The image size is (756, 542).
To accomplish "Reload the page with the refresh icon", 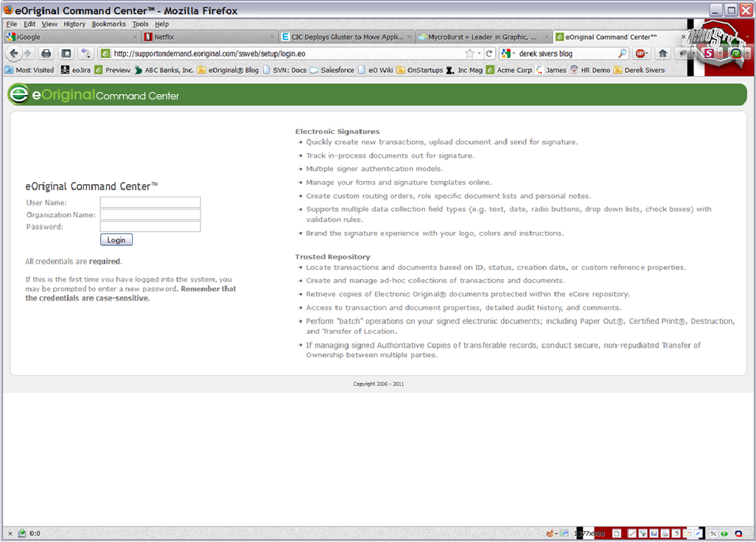I will 489,53.
